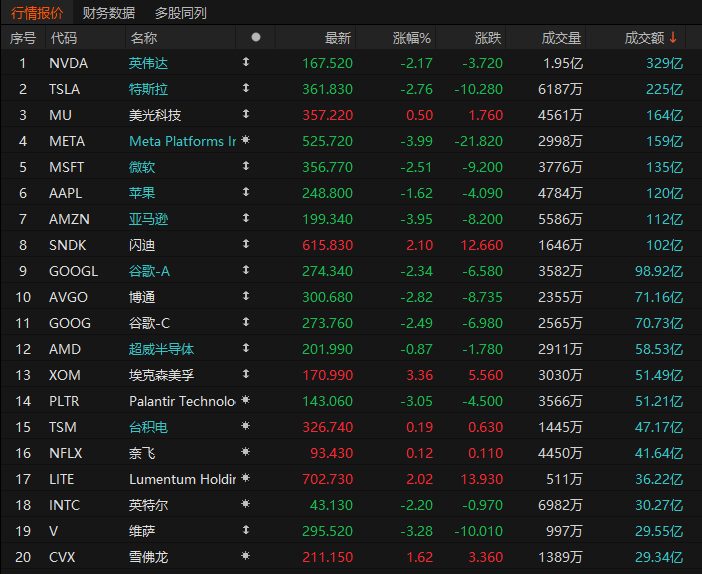The width and height of the screenshot is (702, 574).
Task: Click the marker icon in XOM row
Action: (246, 374)
